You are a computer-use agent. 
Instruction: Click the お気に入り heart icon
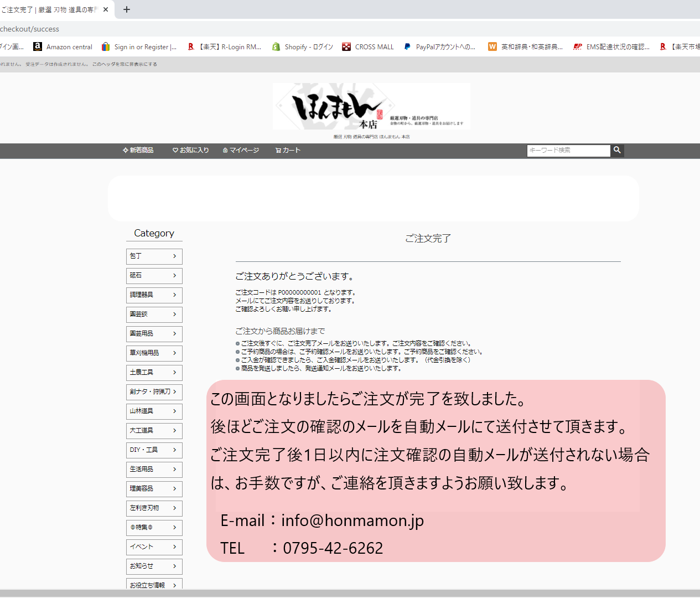[175, 150]
